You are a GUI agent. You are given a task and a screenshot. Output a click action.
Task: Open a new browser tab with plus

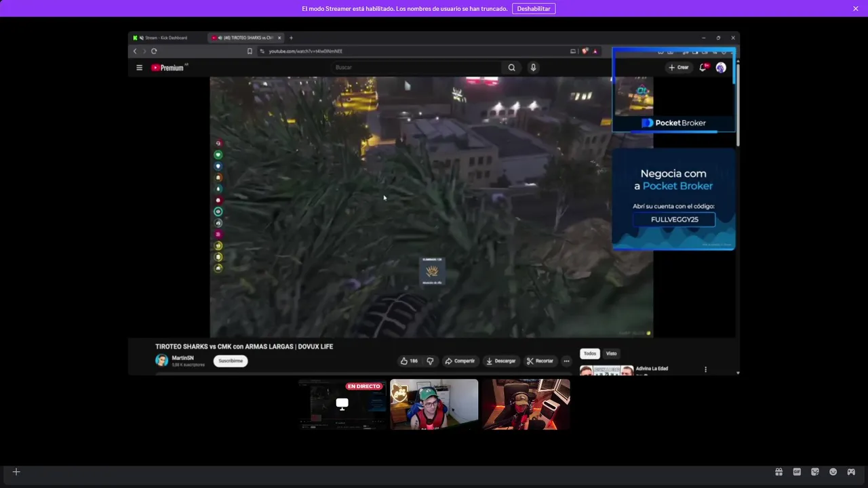click(x=292, y=38)
